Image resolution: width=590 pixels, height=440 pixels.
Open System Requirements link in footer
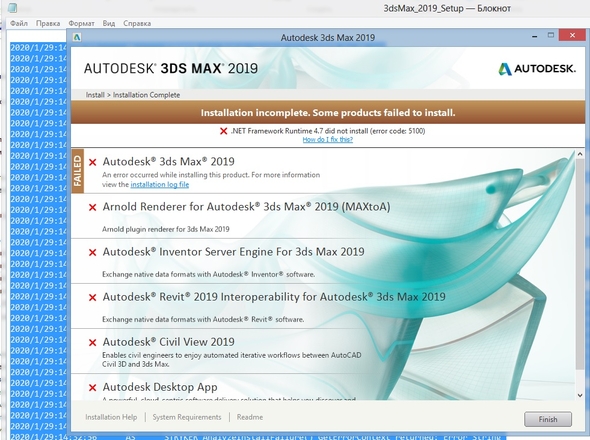coord(187,417)
